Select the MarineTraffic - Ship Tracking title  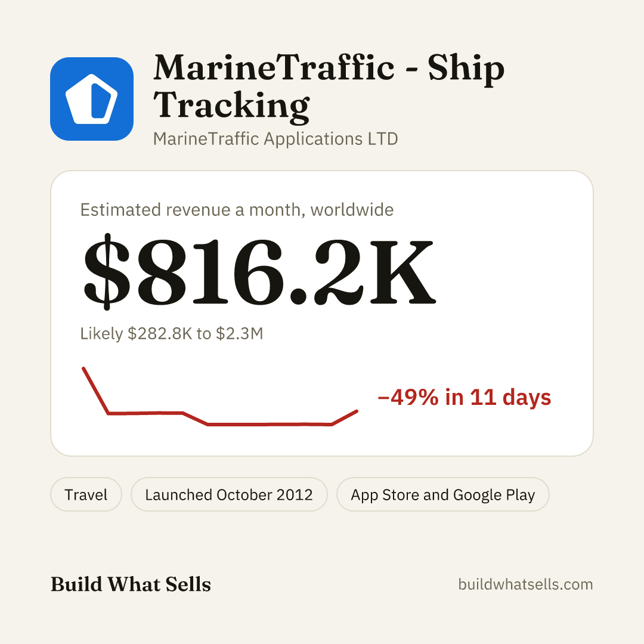pyautogui.click(x=329, y=86)
